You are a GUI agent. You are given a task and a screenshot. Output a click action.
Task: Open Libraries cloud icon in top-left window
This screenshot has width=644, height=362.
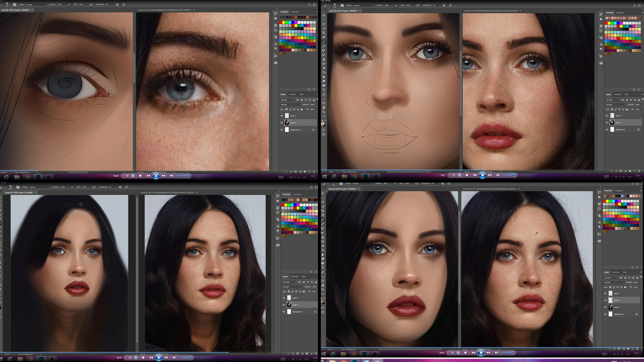(x=275, y=63)
